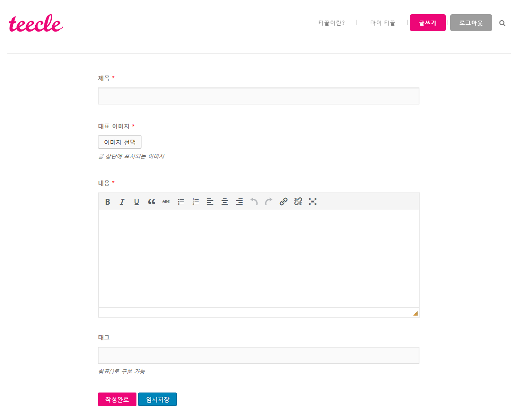Enter fullscreen editor mode
This screenshot has height=420, width=516.
pos(313,202)
